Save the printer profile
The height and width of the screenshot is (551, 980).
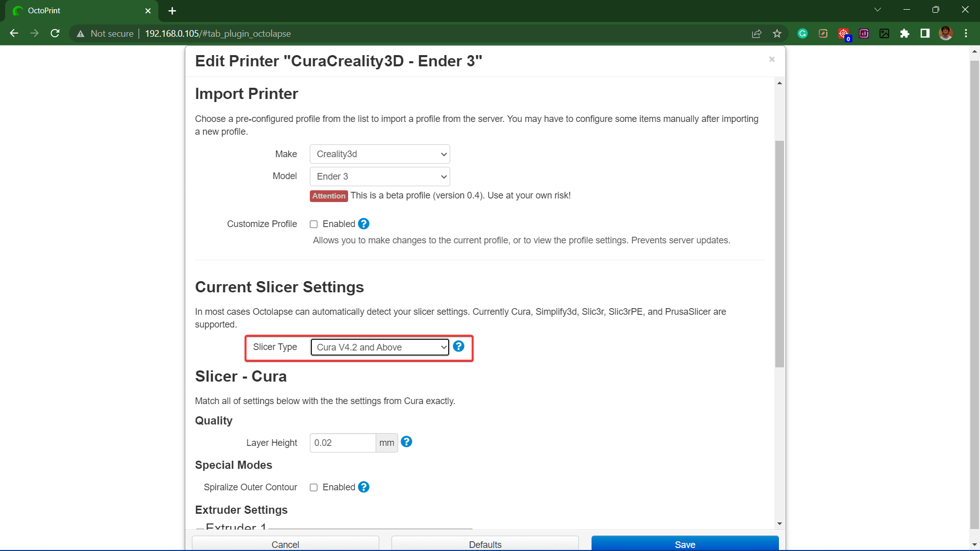[x=685, y=544]
